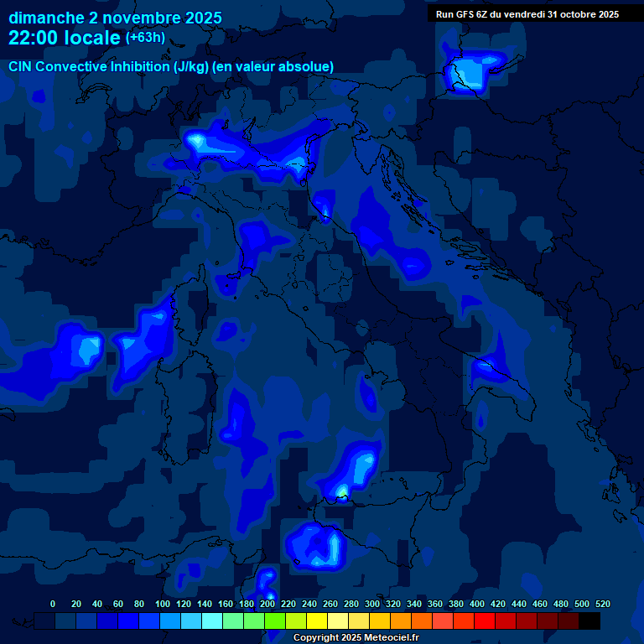Click the legend swatch between 80 and 100

[x=149, y=621]
